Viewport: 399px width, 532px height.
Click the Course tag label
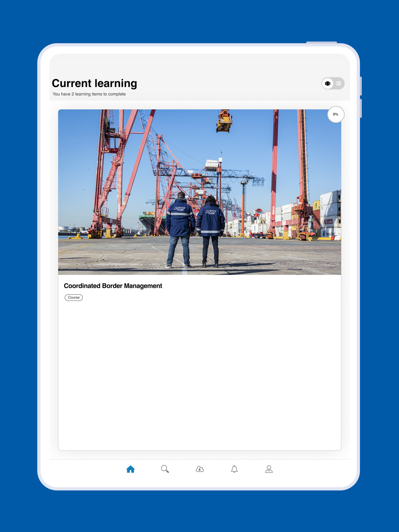click(x=74, y=298)
